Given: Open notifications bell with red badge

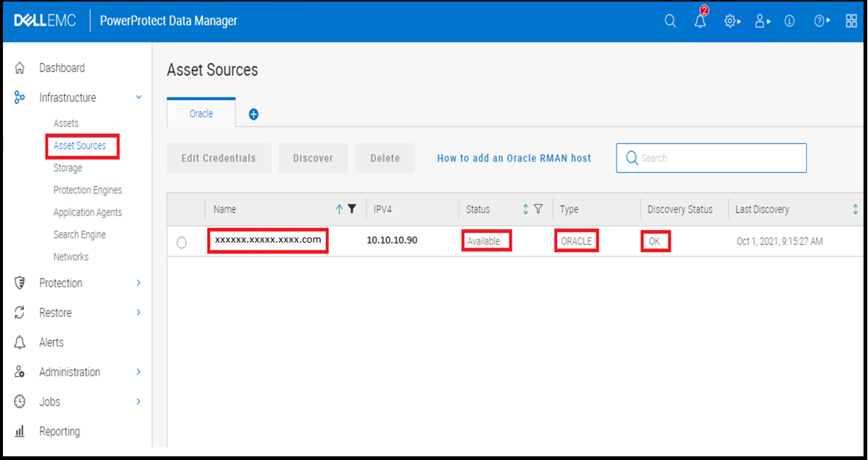Looking at the screenshot, I should point(701,19).
